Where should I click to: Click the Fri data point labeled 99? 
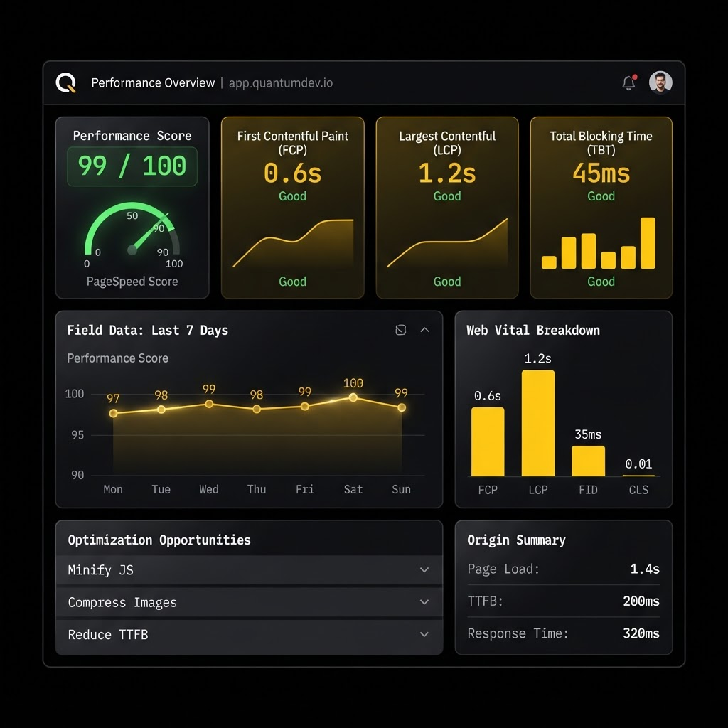pyautogui.click(x=304, y=406)
